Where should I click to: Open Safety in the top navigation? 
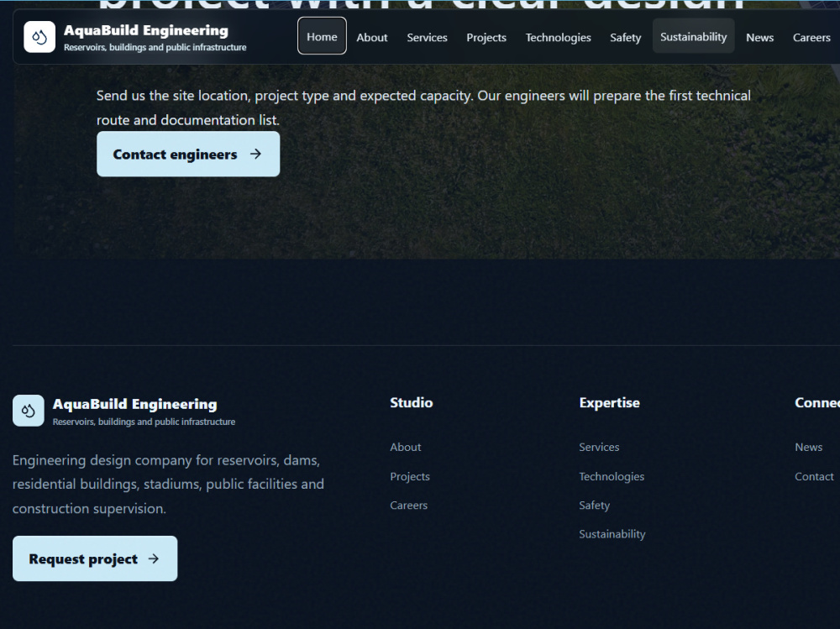625,37
